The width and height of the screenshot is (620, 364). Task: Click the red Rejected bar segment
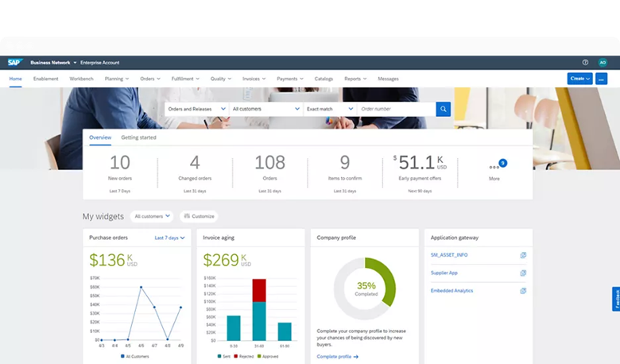click(x=258, y=290)
